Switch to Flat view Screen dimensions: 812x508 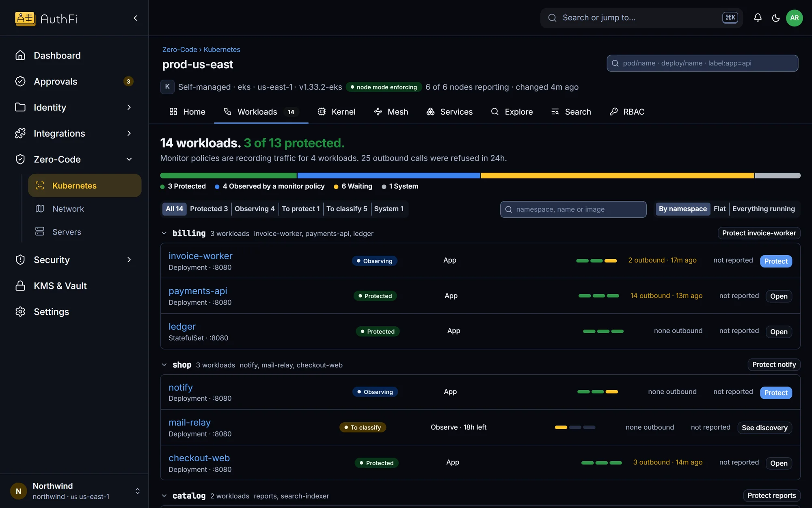719,209
